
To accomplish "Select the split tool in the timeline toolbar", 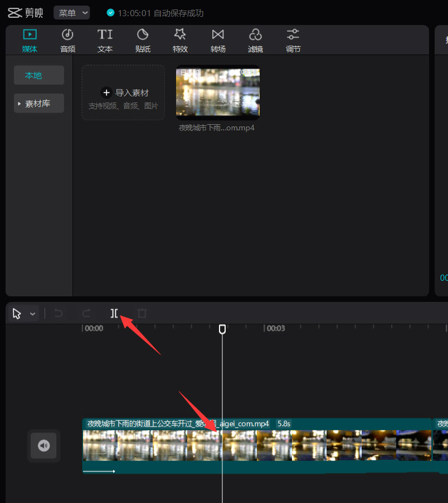I will 114,313.
